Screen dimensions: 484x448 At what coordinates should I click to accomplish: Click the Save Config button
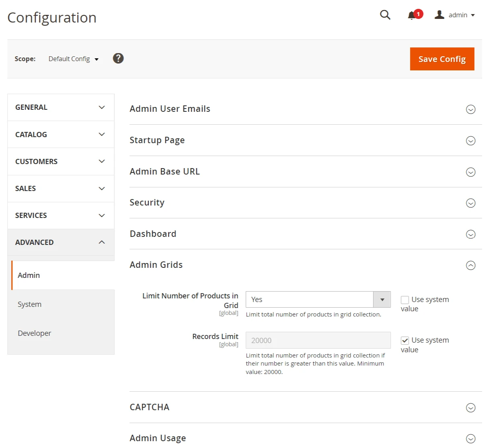click(442, 59)
